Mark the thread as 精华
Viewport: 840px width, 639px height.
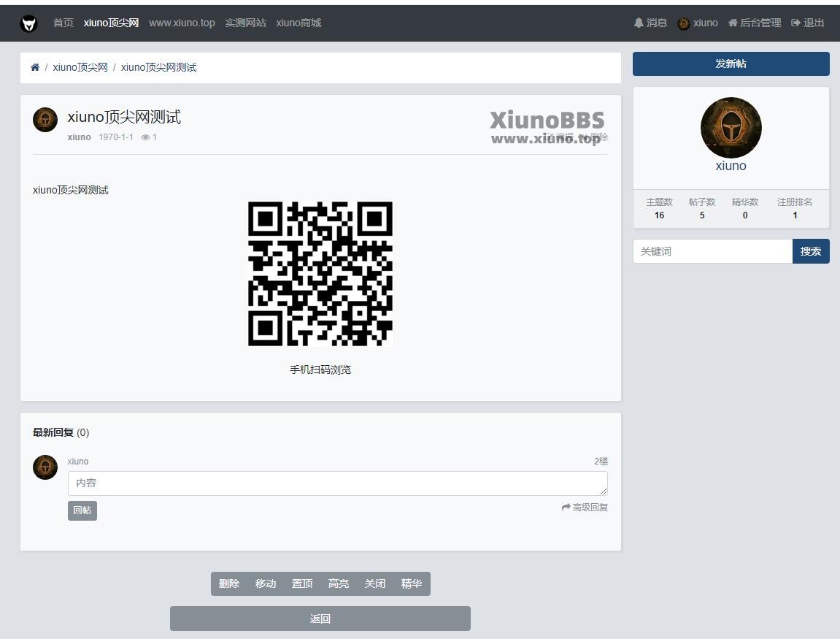coord(411,583)
